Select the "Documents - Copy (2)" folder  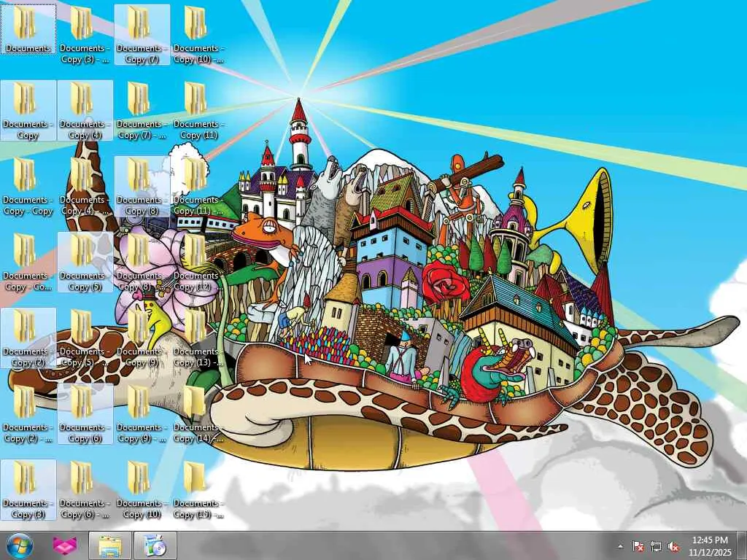point(28,338)
